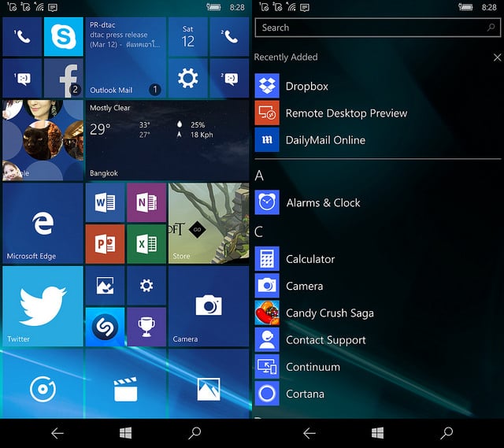Open the small picture editor tile
This screenshot has width=504, height=448.
point(105,285)
